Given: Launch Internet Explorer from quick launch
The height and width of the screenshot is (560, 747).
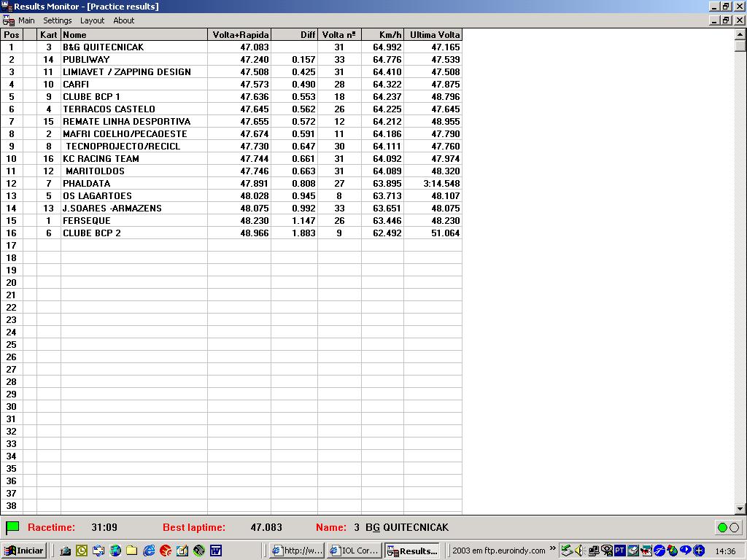Looking at the screenshot, I should (149, 551).
